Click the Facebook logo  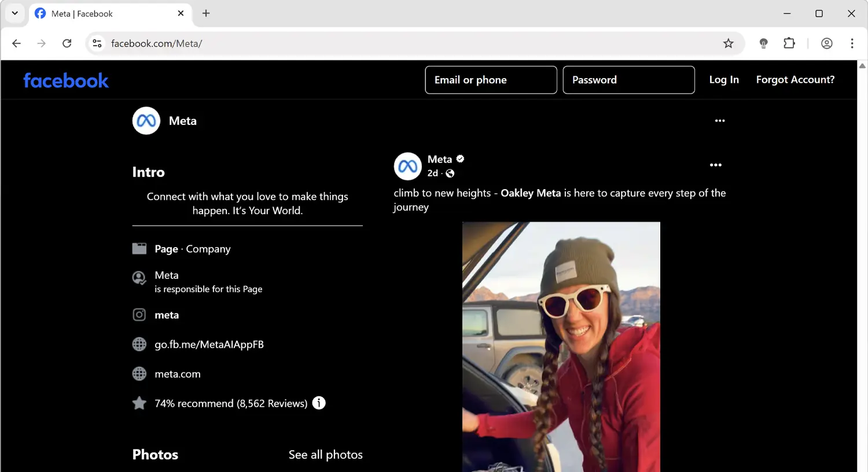pyautogui.click(x=66, y=80)
